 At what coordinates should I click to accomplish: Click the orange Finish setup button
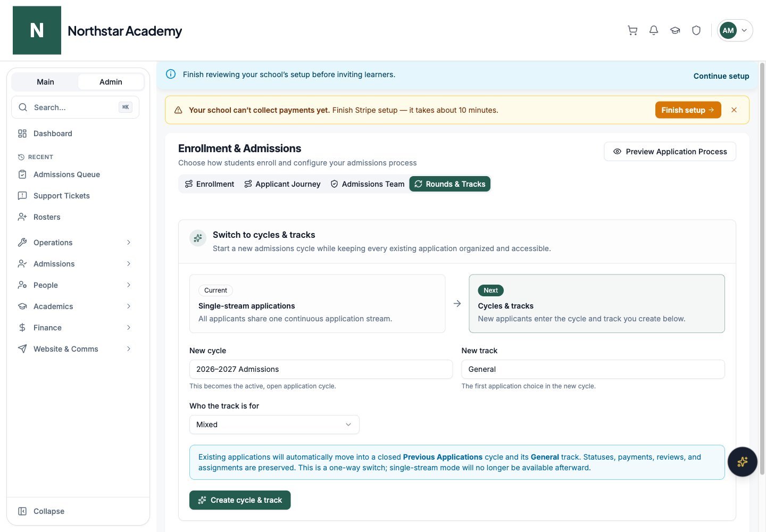pyautogui.click(x=688, y=110)
